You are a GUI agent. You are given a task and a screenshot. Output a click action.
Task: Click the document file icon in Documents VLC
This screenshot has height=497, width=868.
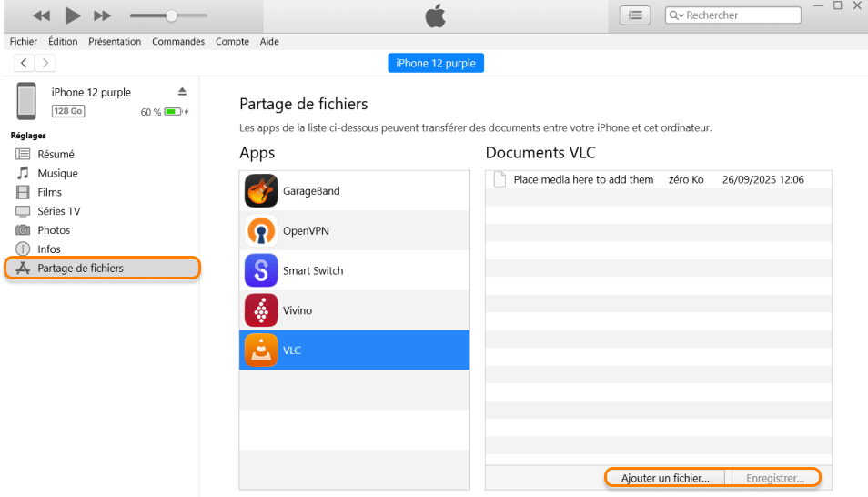[x=500, y=179]
